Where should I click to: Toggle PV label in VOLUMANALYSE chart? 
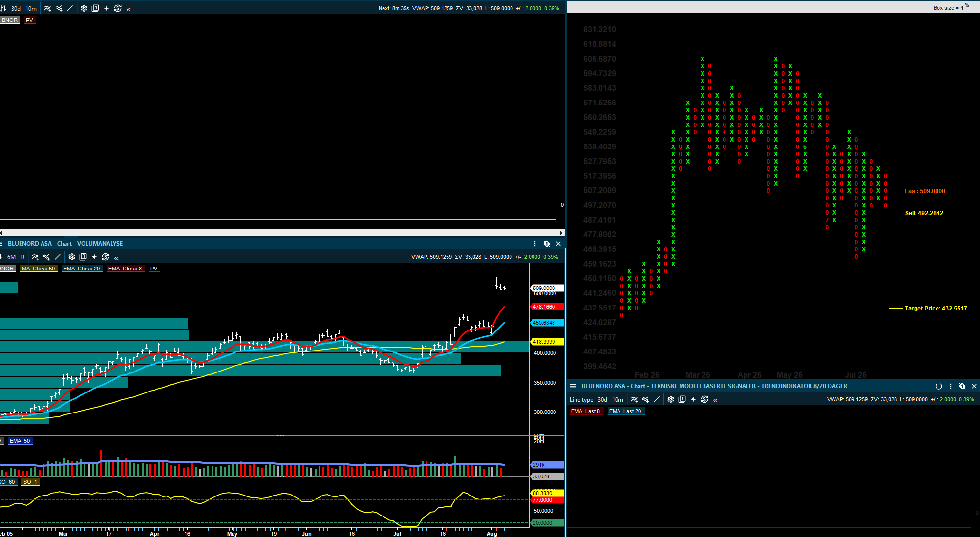click(x=154, y=268)
